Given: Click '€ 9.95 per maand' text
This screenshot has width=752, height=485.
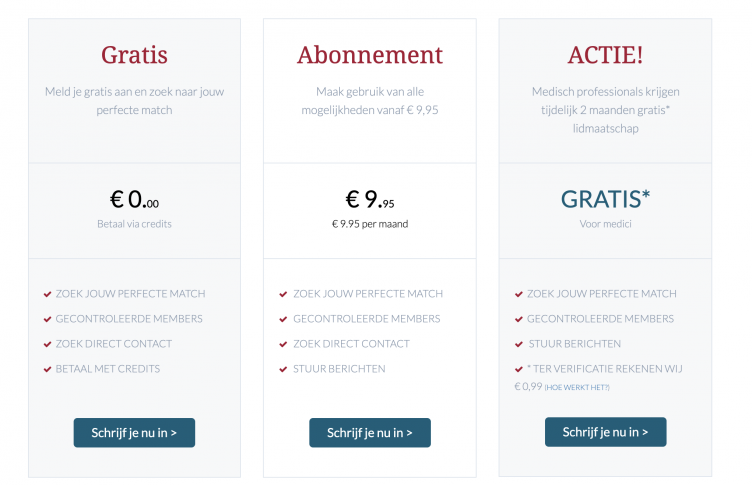Looking at the screenshot, I should [x=370, y=224].
